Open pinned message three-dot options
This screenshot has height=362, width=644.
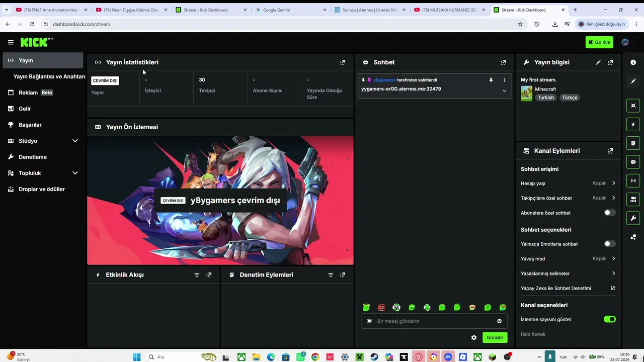tap(504, 80)
